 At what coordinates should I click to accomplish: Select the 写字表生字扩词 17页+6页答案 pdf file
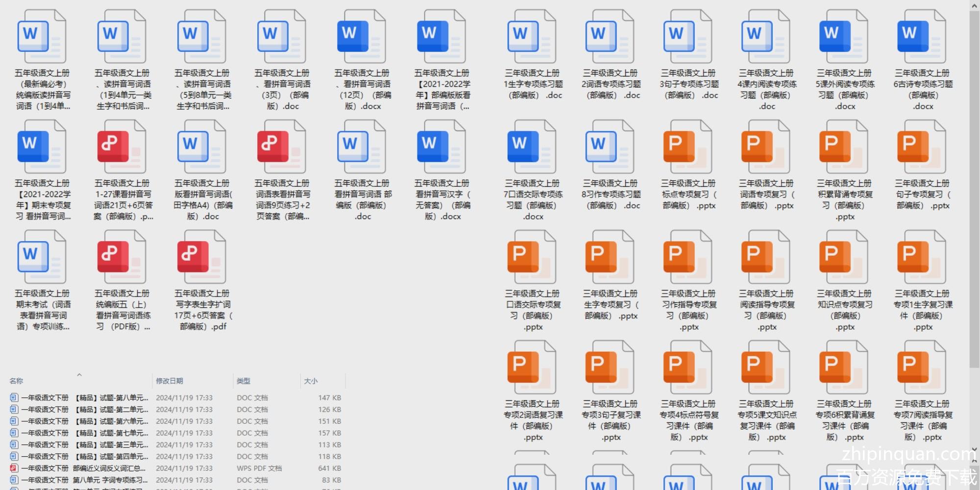[201, 257]
